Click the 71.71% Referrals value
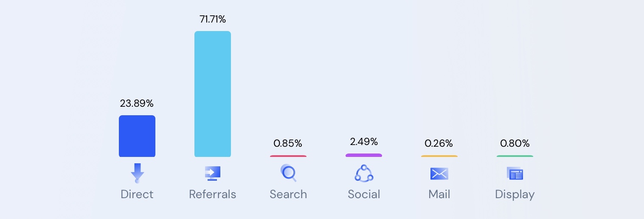Image resolution: width=644 pixels, height=219 pixels. [213, 19]
